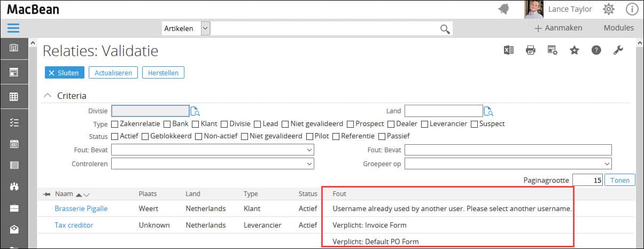The image size is (644, 249).
Task: Open the Artikelen search dropdown
Action: click(x=205, y=28)
